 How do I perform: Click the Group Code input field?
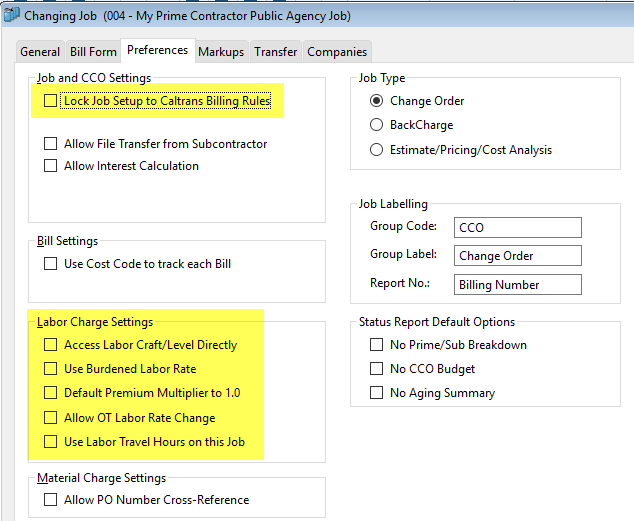518,228
